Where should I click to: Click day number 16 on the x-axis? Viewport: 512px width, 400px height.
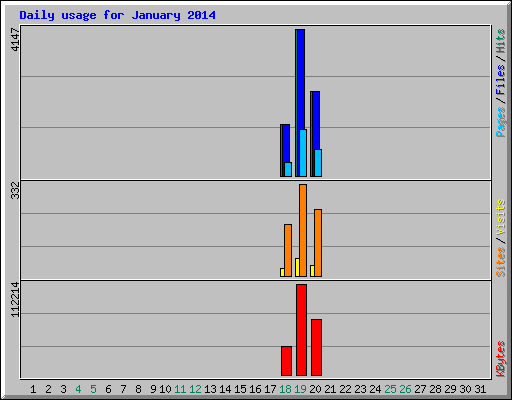255,389
